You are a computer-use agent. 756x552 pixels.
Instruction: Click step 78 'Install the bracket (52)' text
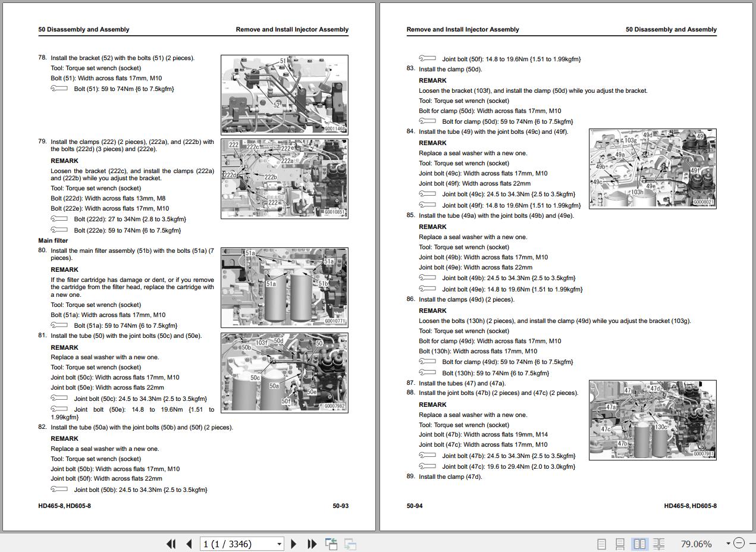123,58
